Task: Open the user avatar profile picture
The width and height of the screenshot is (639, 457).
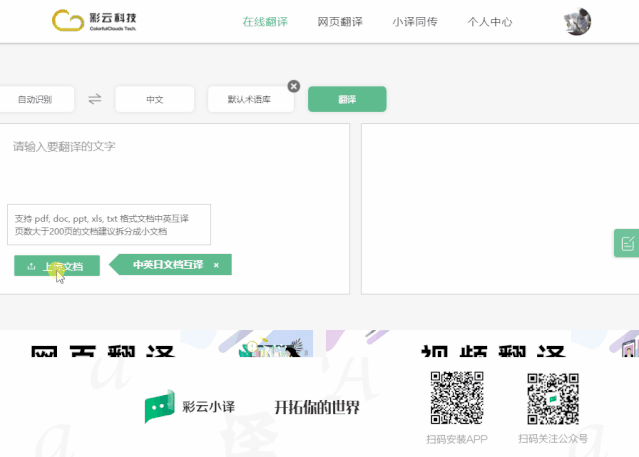Action: pos(577,21)
